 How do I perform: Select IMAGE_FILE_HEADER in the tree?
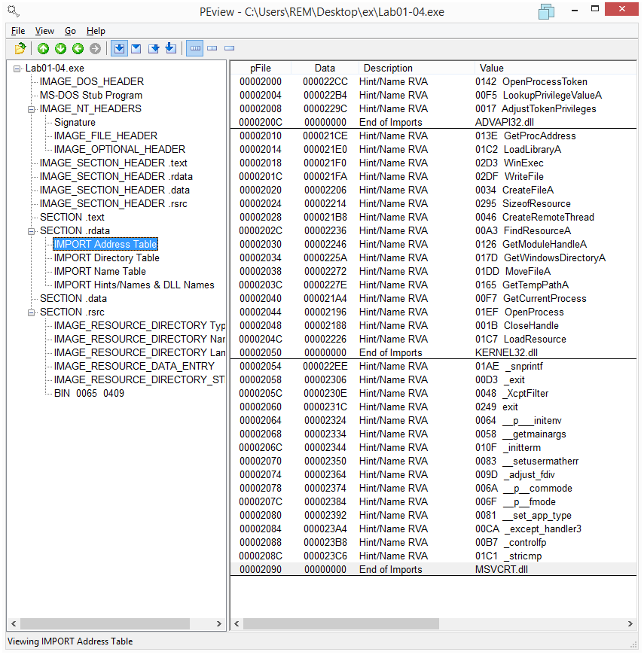tap(105, 136)
